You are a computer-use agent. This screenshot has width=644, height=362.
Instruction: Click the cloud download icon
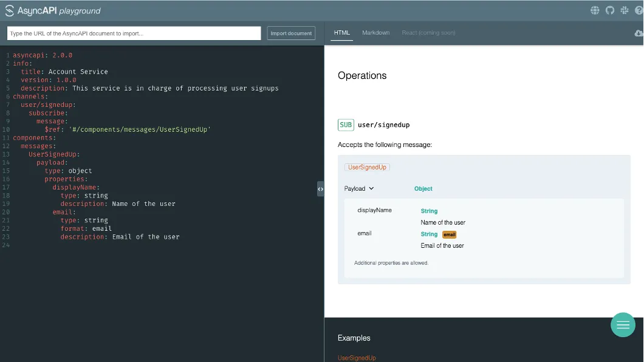point(639,33)
